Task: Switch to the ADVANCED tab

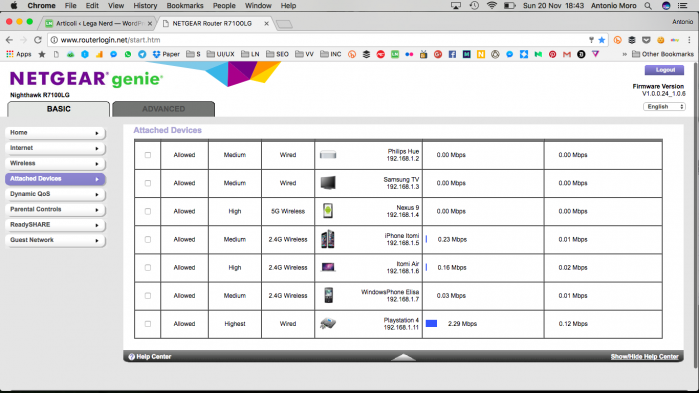Action: [x=163, y=109]
